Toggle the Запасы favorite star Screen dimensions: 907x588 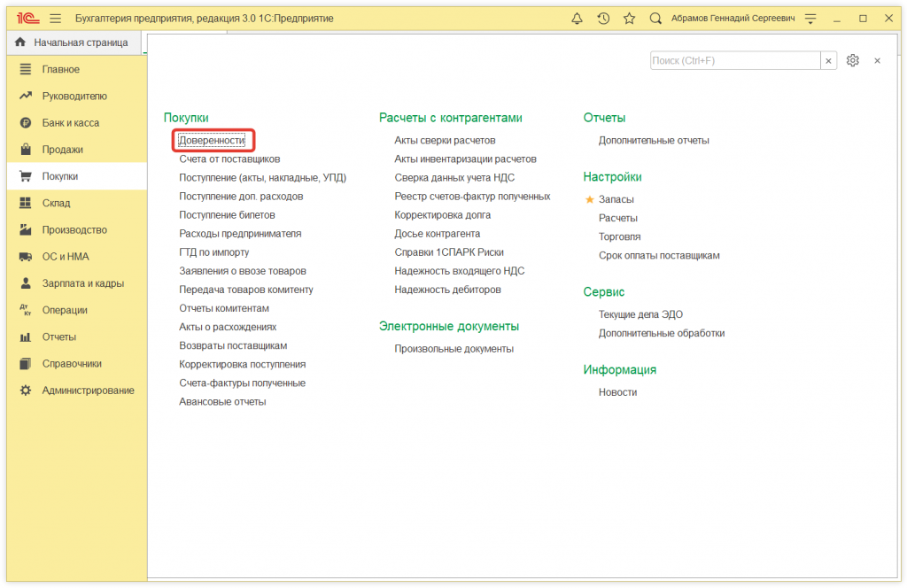590,199
